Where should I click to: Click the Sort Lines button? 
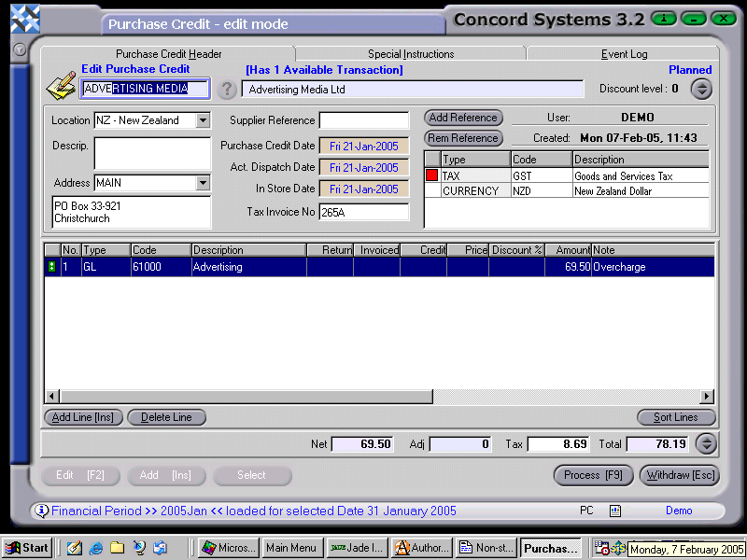(x=676, y=417)
